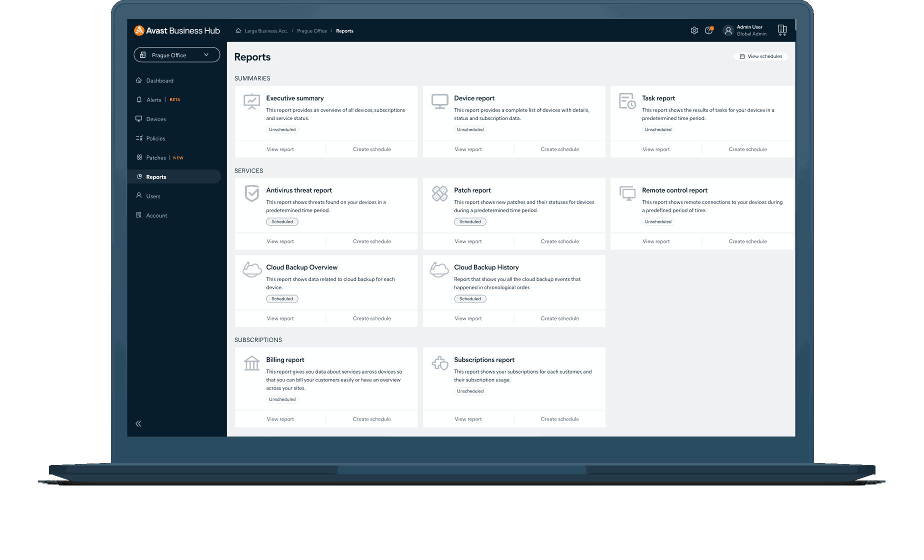Click the Admin User avatar icon
Viewport: 924px width, 560px height.
[x=728, y=30]
